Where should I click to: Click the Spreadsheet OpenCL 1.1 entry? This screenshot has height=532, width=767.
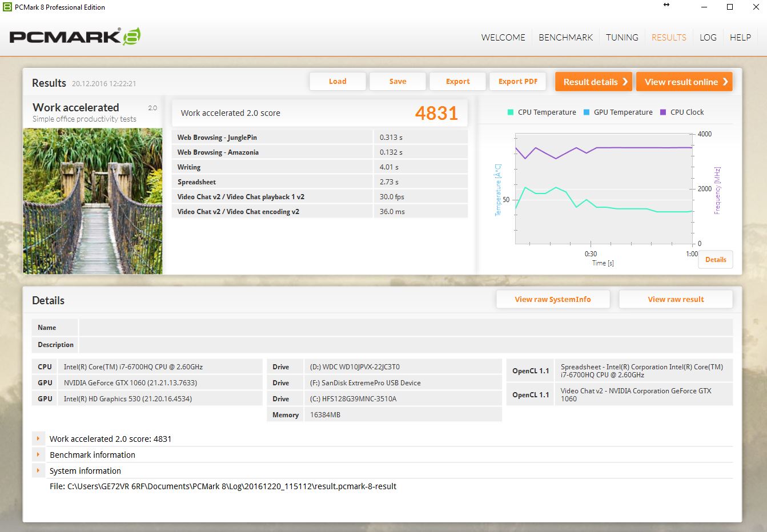point(620,371)
